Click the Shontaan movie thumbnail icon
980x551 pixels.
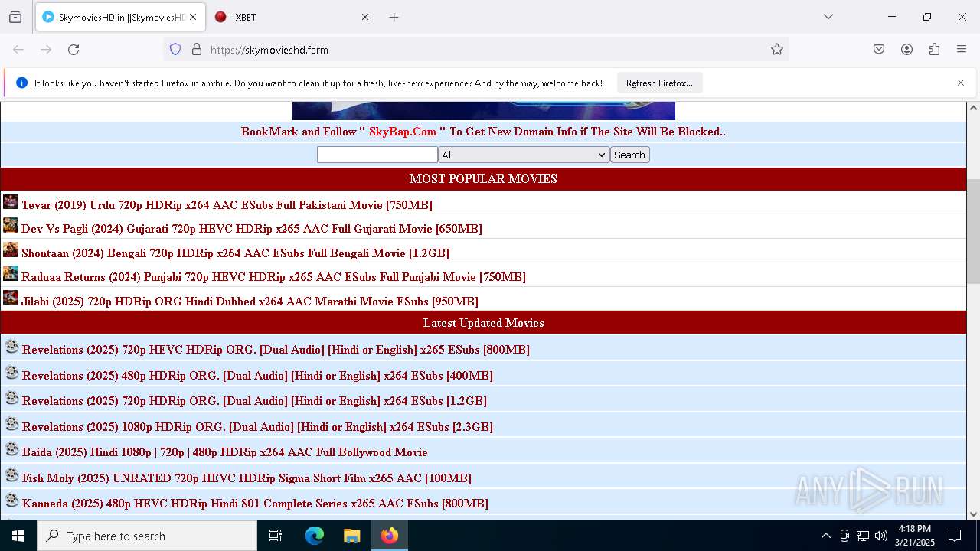11,249
